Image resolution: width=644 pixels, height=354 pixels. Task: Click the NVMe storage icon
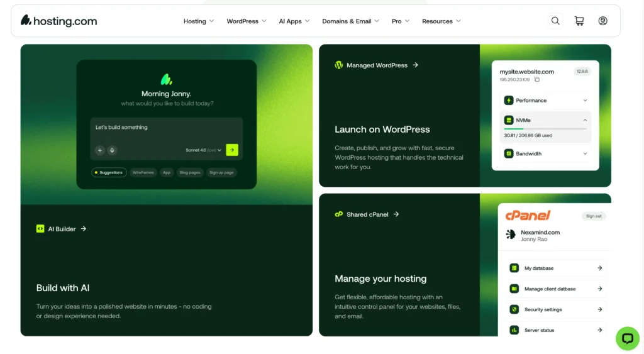click(x=508, y=120)
